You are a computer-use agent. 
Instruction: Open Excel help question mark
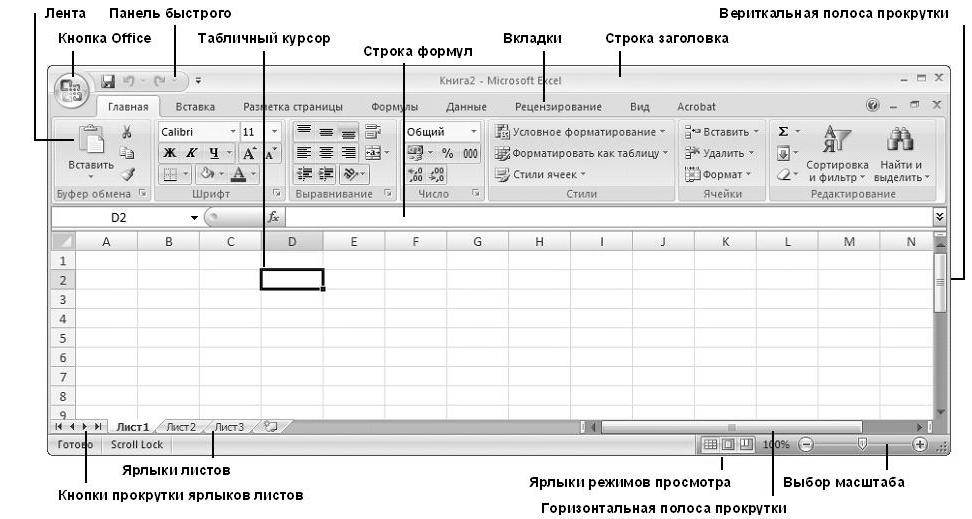point(873,105)
